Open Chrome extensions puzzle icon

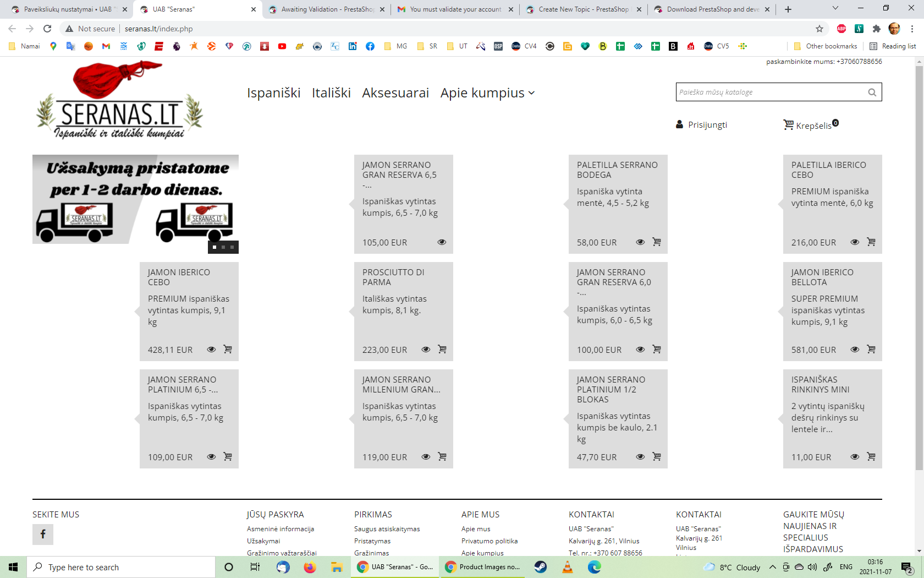click(877, 29)
